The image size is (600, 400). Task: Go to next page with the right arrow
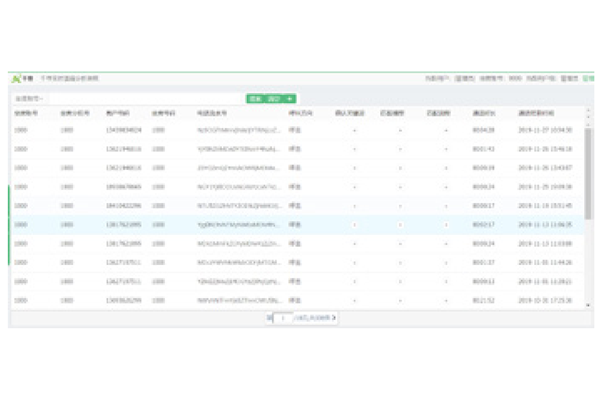[x=334, y=318]
